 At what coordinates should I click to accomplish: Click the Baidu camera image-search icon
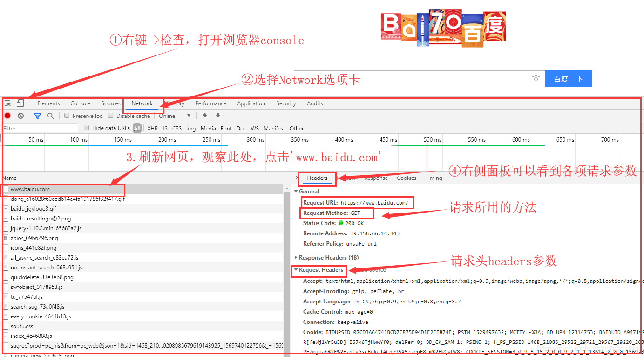pyautogui.click(x=536, y=79)
